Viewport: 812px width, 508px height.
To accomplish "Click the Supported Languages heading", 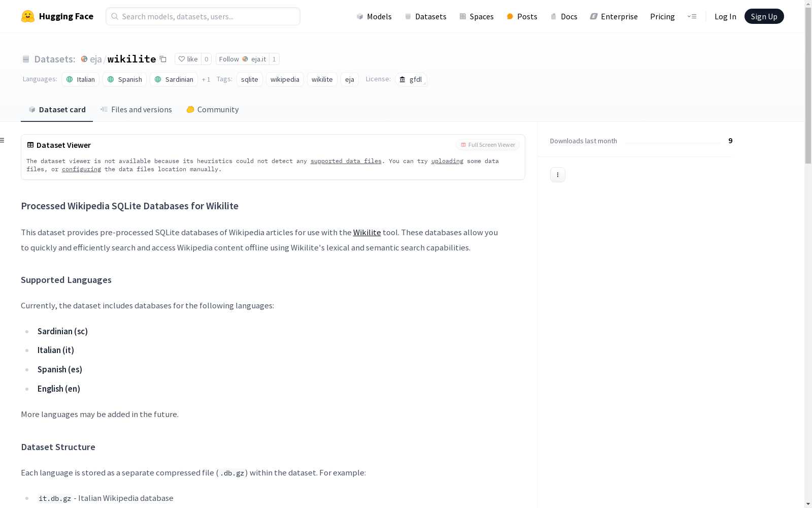I will click(x=66, y=280).
